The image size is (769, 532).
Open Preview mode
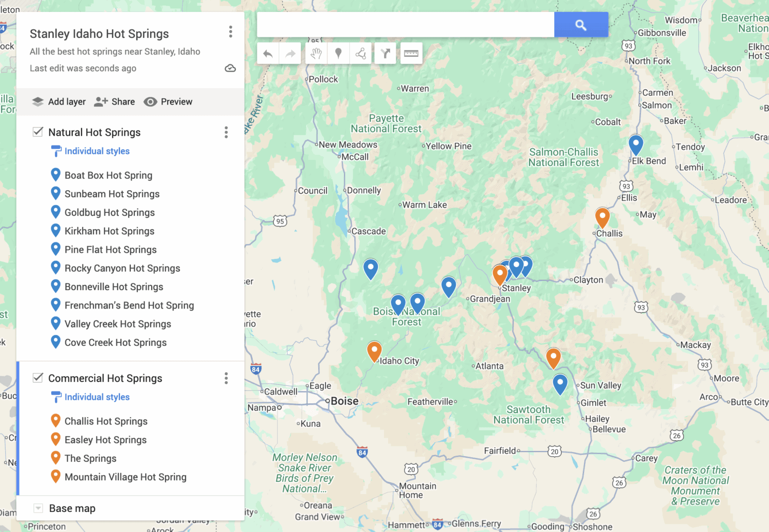(168, 101)
